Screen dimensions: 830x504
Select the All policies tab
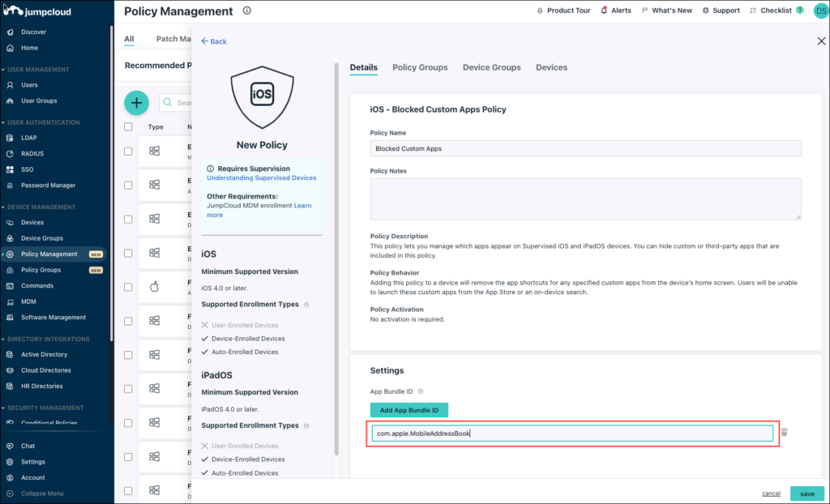click(129, 39)
